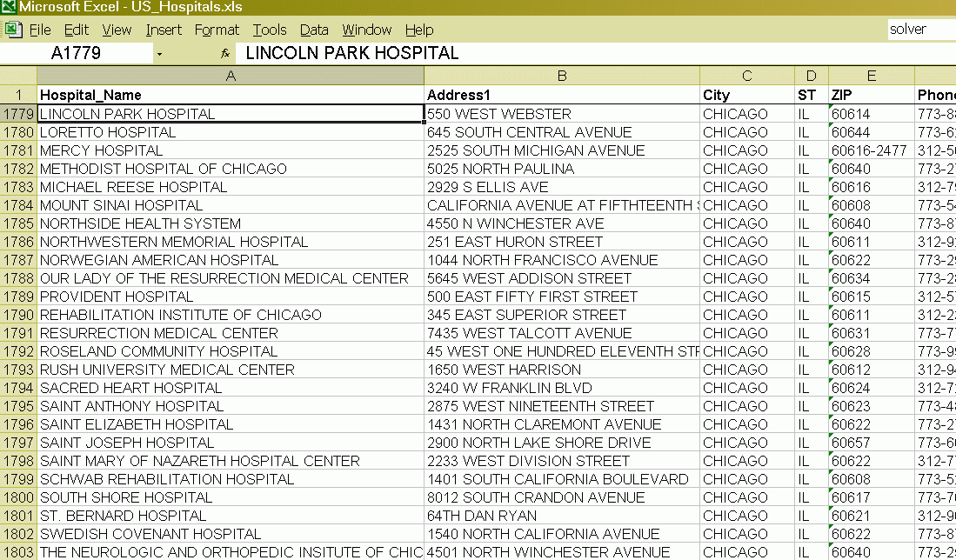Select column B header

(560, 76)
